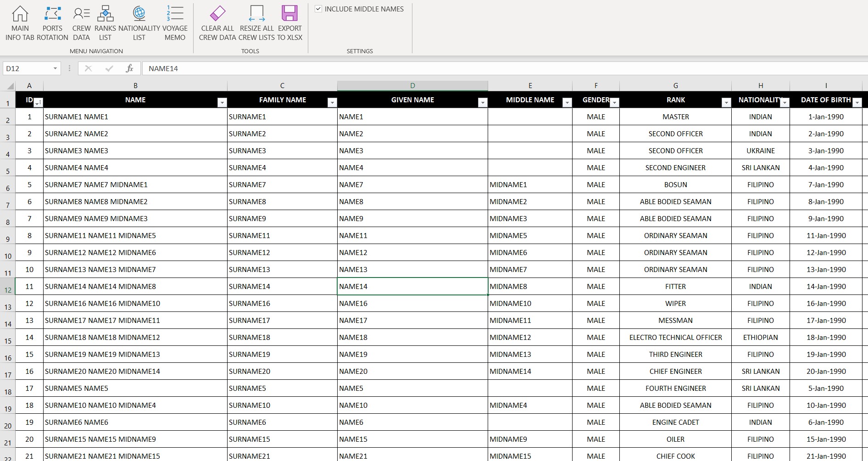This screenshot has height=461, width=868.
Task: Select cell SURNAME7 in family name column
Action: click(282, 184)
